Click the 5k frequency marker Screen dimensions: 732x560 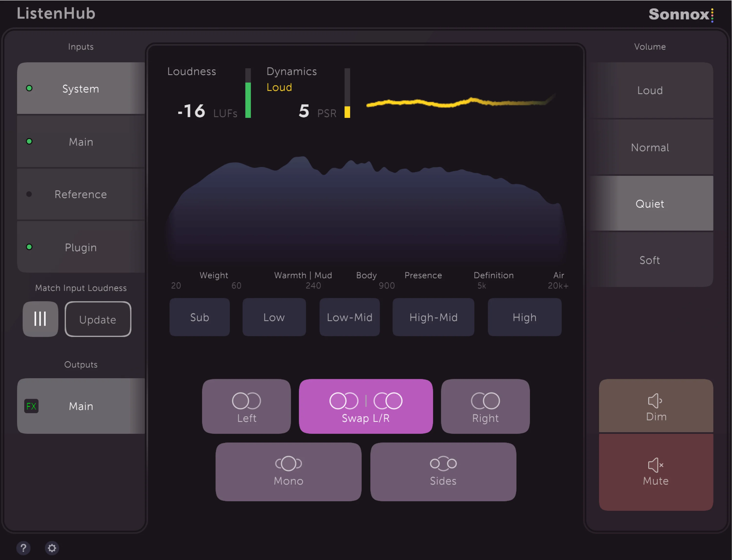click(482, 286)
